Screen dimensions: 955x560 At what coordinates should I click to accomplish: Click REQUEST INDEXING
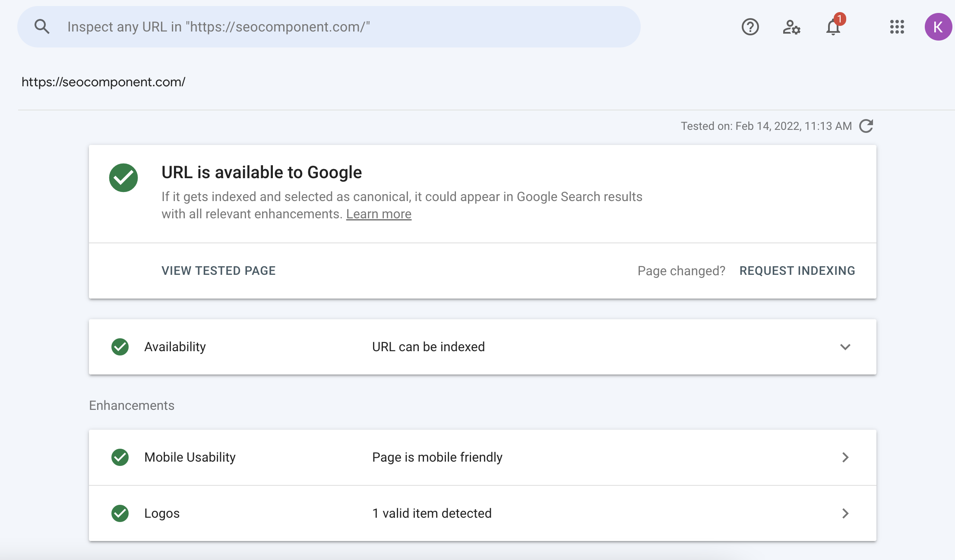click(x=797, y=271)
